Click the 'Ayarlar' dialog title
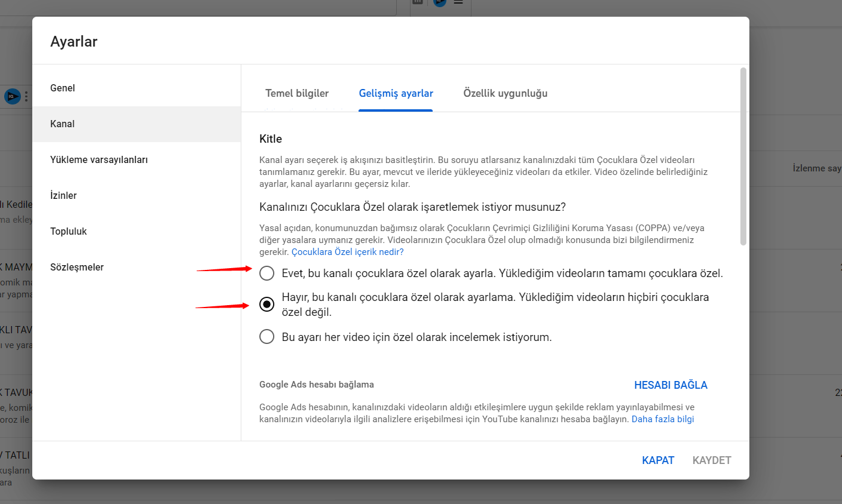842x504 pixels. [x=74, y=42]
